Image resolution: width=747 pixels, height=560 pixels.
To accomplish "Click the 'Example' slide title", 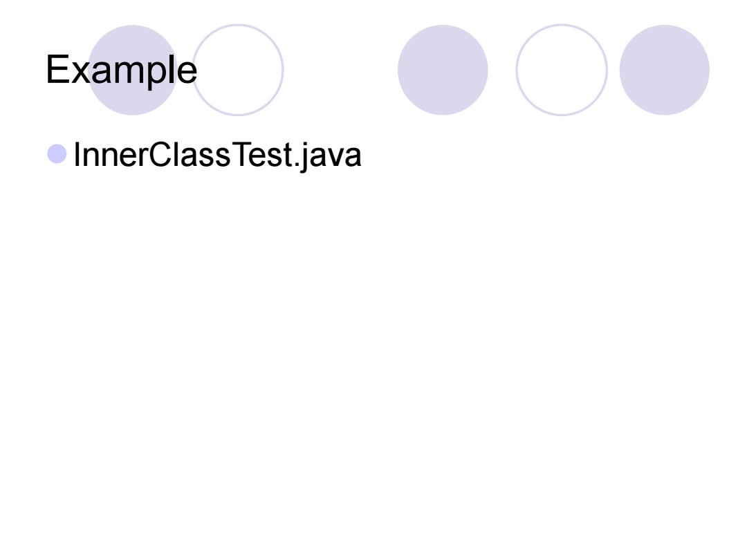I will tap(121, 71).
